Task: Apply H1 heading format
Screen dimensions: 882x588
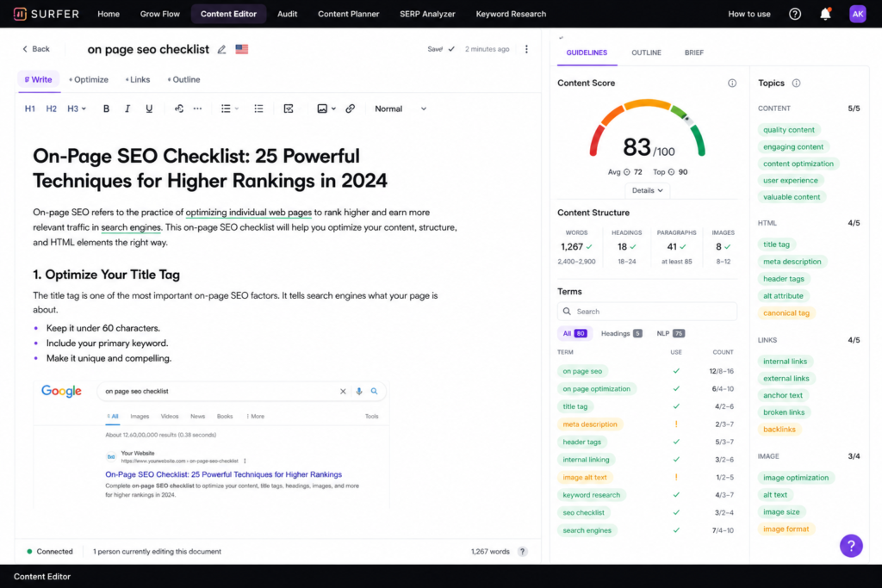Action: pyautogui.click(x=30, y=108)
